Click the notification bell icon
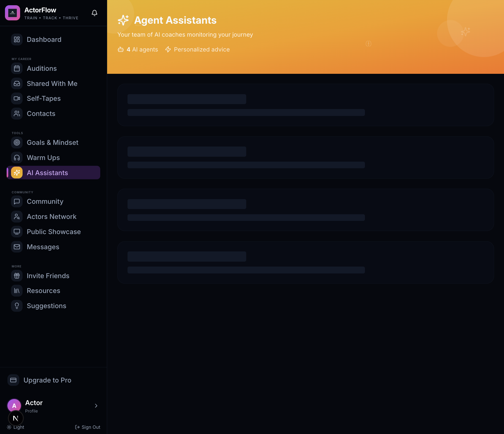 pyautogui.click(x=94, y=13)
